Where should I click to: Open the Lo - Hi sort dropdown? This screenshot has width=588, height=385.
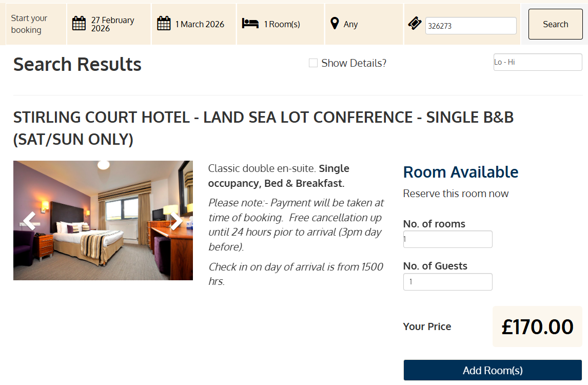pos(537,62)
